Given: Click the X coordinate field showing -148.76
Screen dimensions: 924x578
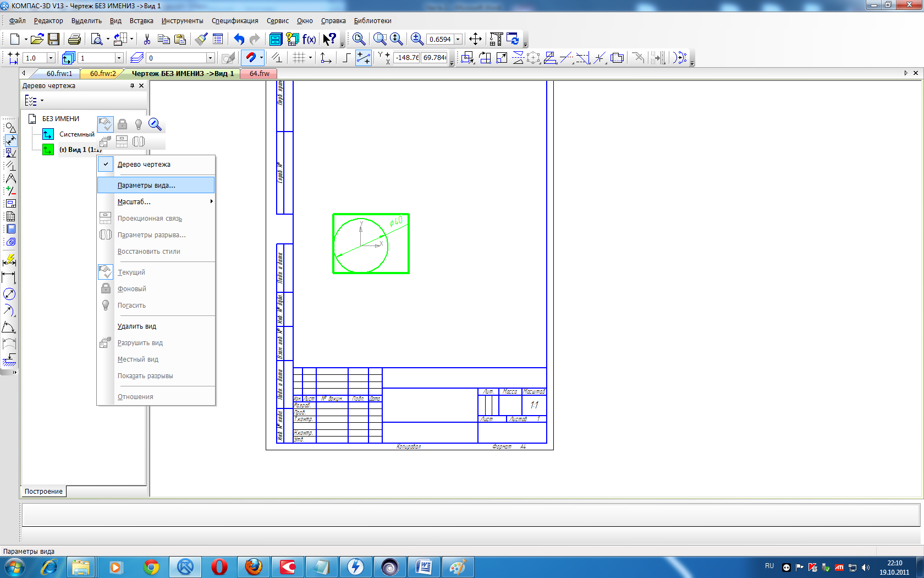Looking at the screenshot, I should coord(407,57).
